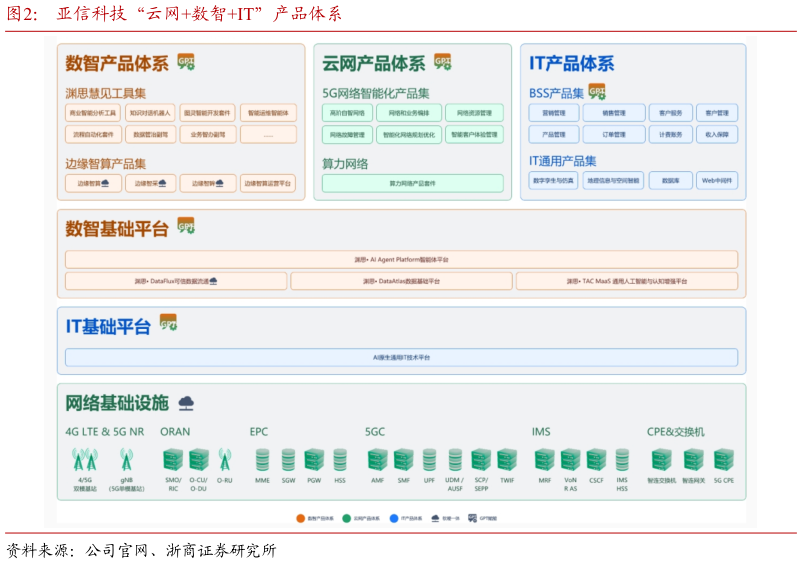The height and width of the screenshot is (564, 802).
Task: Select the 网络资源管理 box
Action: point(474,113)
